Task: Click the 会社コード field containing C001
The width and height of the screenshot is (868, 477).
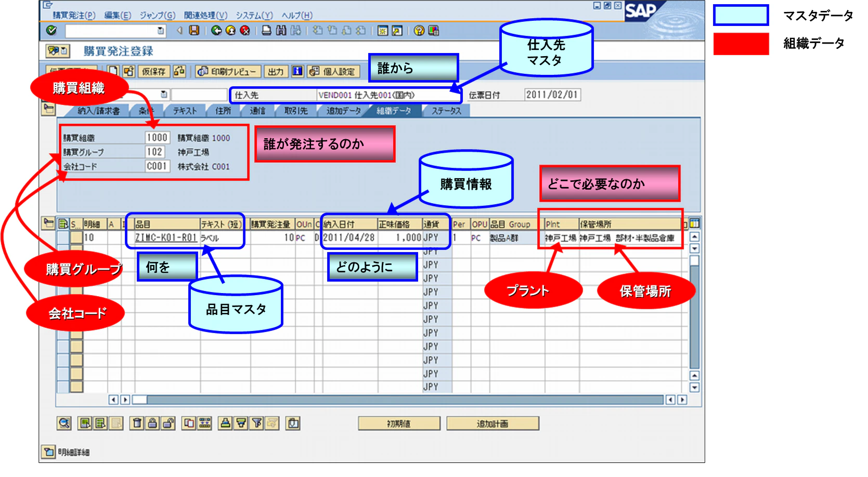Action: pos(157,166)
